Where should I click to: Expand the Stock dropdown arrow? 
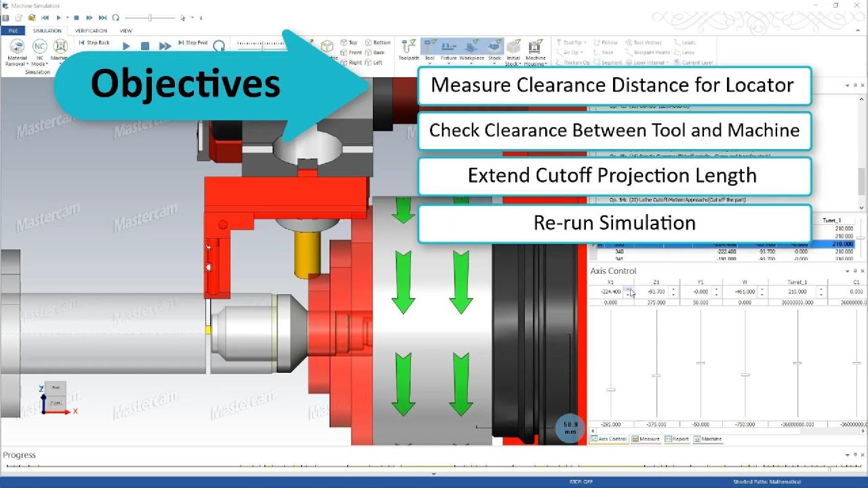point(494,64)
